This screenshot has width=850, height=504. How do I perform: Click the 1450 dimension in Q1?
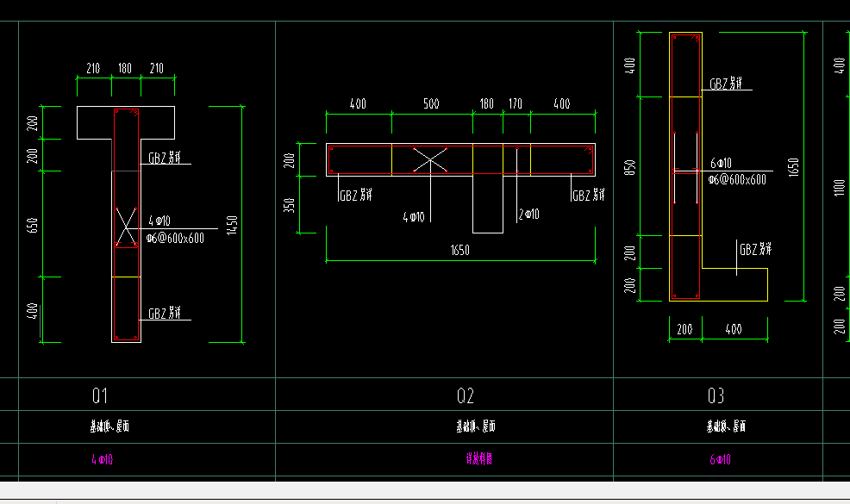(232, 225)
